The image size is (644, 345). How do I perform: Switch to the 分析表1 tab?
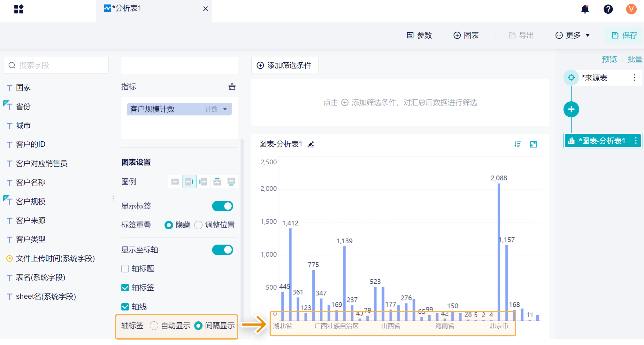click(x=154, y=9)
